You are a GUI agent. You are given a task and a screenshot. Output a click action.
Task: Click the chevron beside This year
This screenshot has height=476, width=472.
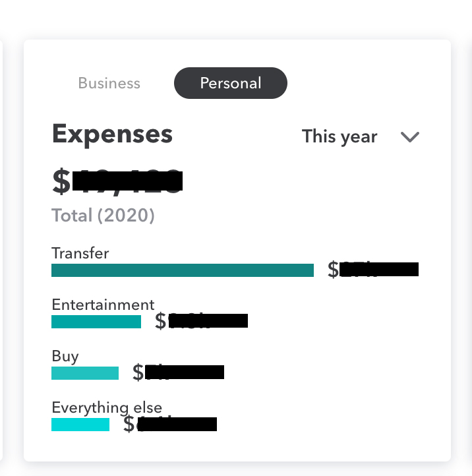coord(410,137)
